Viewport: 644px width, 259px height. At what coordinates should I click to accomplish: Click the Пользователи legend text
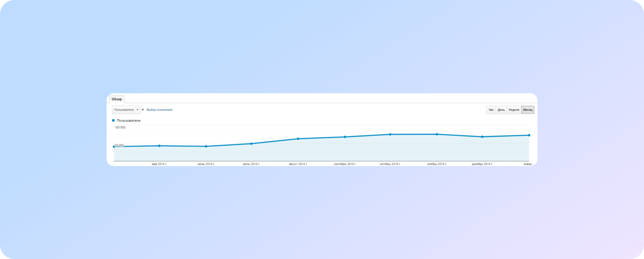coord(128,121)
